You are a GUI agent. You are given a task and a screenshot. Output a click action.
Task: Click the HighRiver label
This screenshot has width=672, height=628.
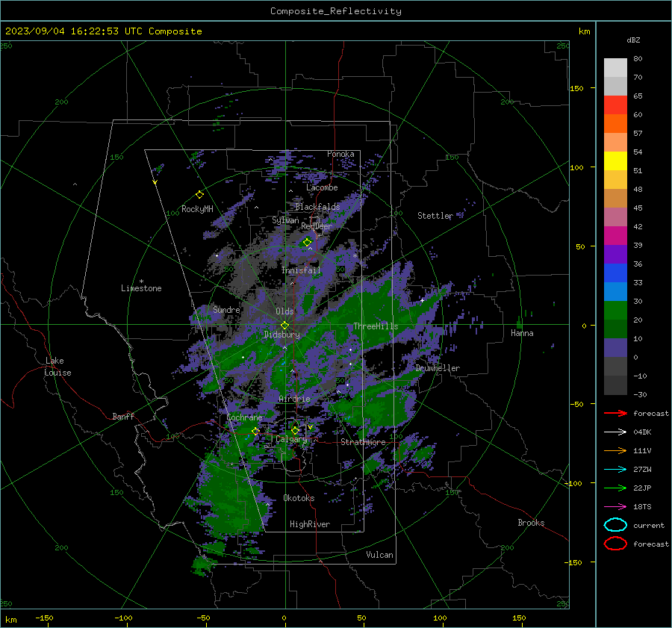(310, 524)
